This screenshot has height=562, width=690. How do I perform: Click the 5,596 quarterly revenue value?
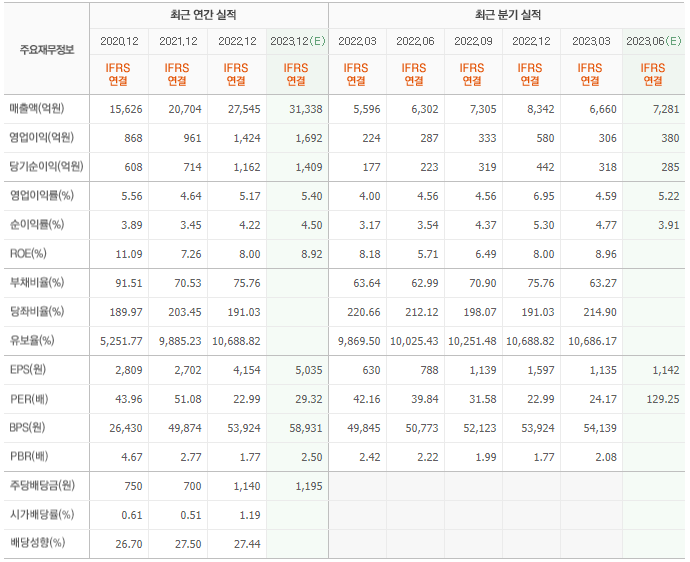[367, 109]
